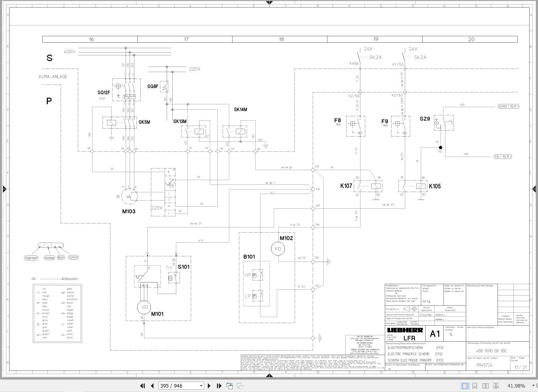Select the continuous scrolling view icon
This screenshot has width=538, height=392.
475,386
